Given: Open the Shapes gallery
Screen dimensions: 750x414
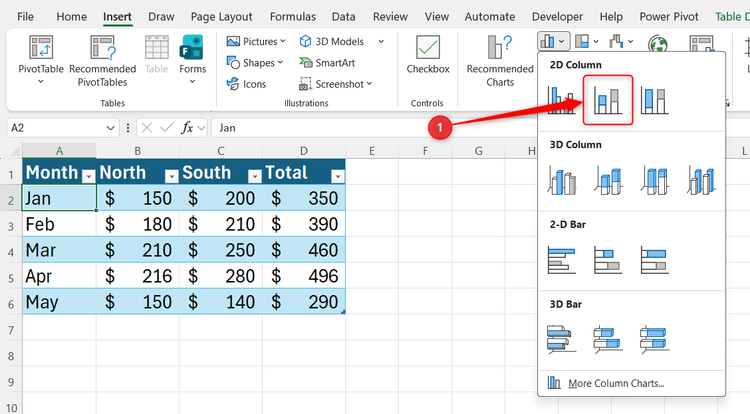Looking at the screenshot, I should [x=255, y=63].
